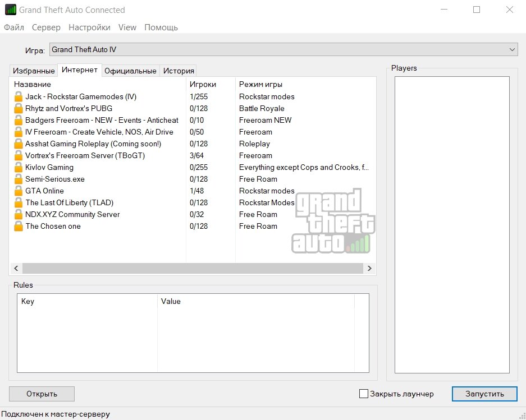Screen dimensions: 526x420
Task: Maximize the Grand Theft Auto Connected window
Action: [477, 10]
